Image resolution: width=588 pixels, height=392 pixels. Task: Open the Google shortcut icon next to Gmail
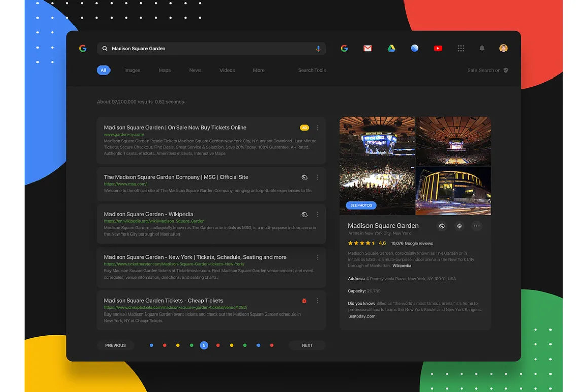pos(344,48)
